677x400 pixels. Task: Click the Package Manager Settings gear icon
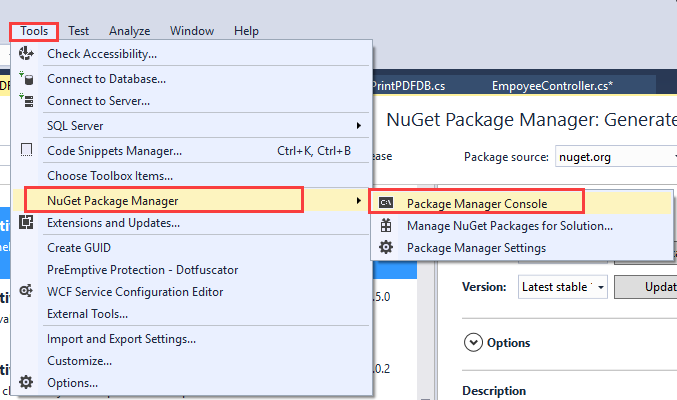(386, 247)
